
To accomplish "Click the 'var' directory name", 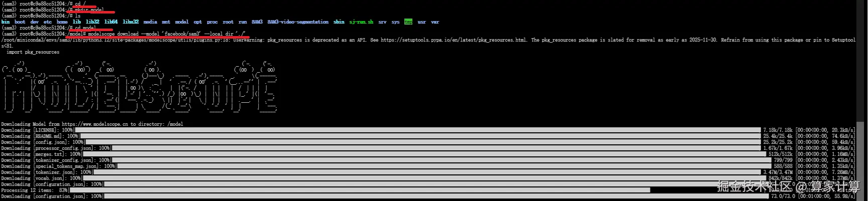I will 435,22.
